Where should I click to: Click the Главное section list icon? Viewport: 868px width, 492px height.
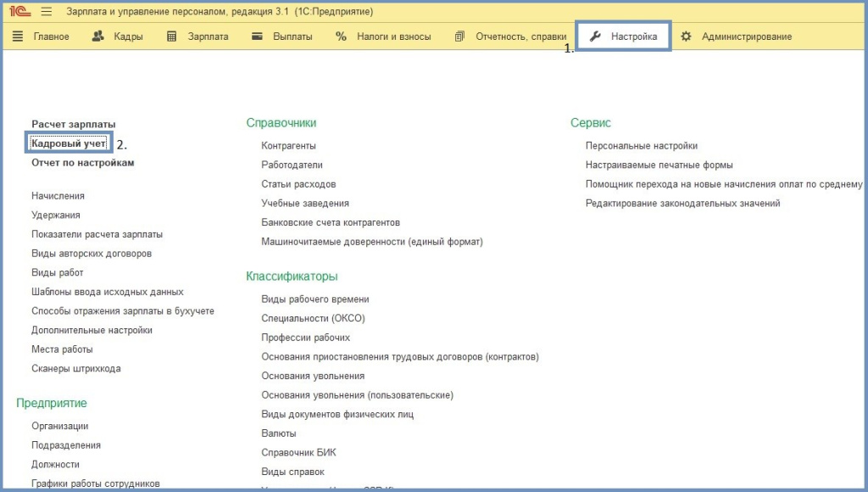pyautogui.click(x=18, y=36)
